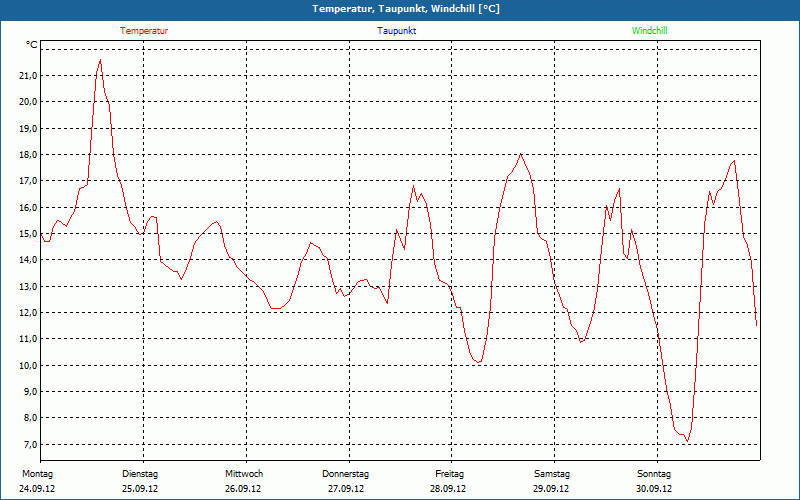Click the Freitag day label
The image size is (800, 500).
[449, 474]
